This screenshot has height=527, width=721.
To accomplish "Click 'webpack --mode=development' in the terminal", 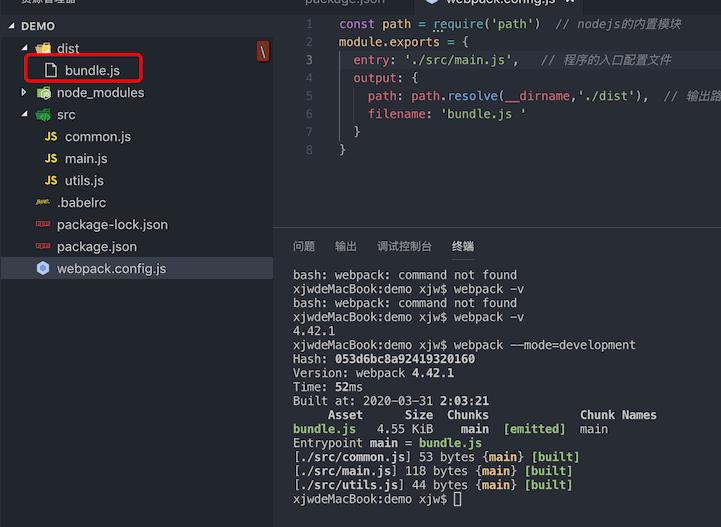I will click(544, 345).
